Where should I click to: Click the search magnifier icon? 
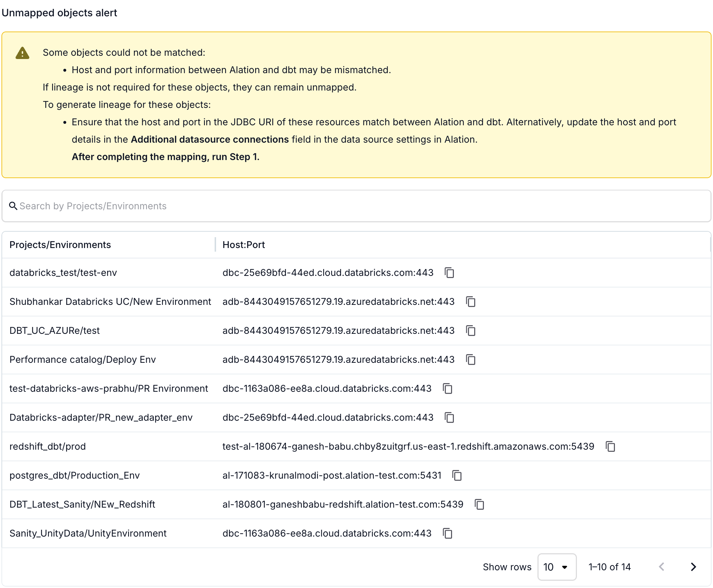click(x=13, y=206)
